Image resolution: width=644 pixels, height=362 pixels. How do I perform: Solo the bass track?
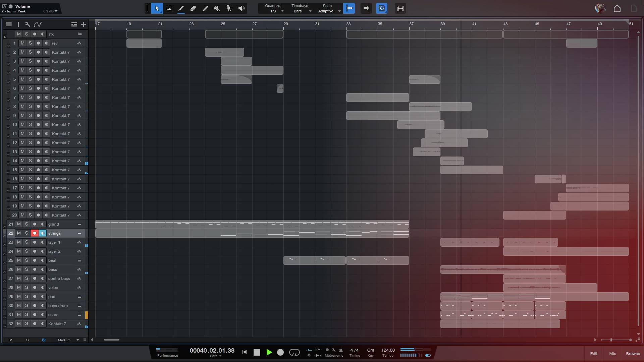[26, 269]
